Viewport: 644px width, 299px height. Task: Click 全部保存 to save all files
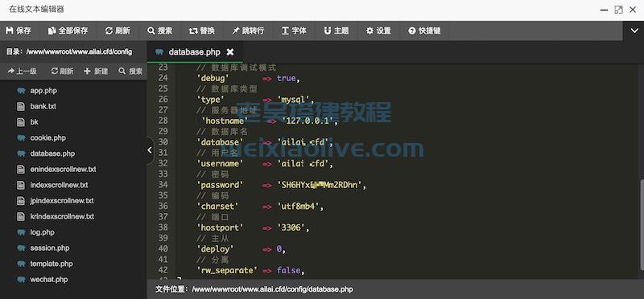click(68, 31)
